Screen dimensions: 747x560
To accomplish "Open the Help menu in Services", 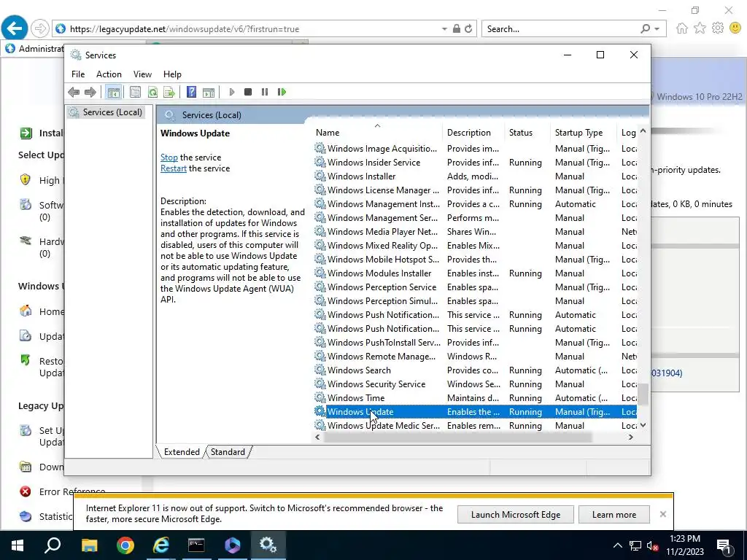I will pyautogui.click(x=172, y=74).
